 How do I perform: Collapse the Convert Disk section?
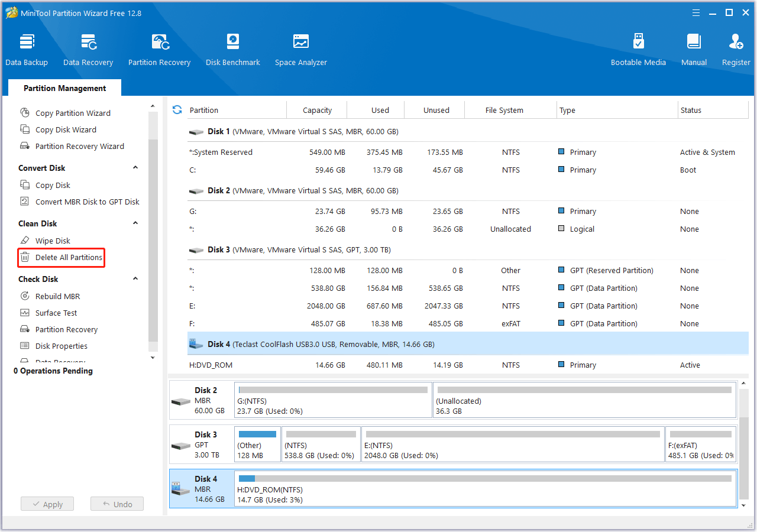(135, 167)
